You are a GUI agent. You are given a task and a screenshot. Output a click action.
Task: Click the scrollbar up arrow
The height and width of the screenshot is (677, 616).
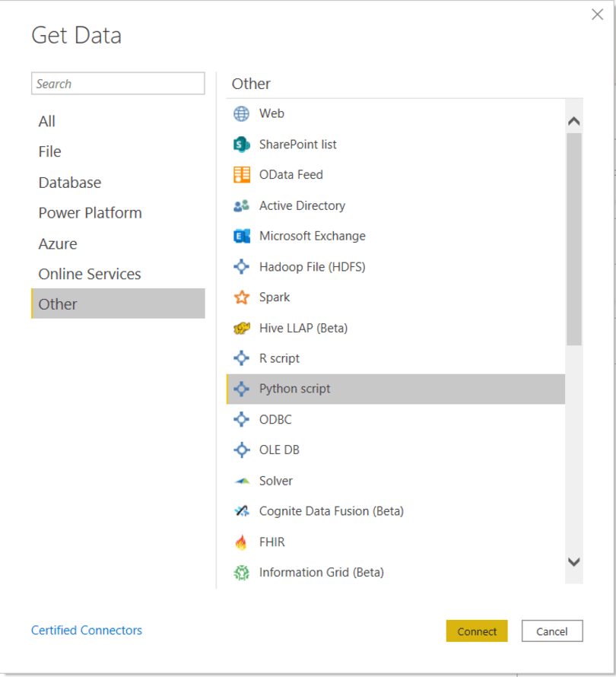pos(573,121)
